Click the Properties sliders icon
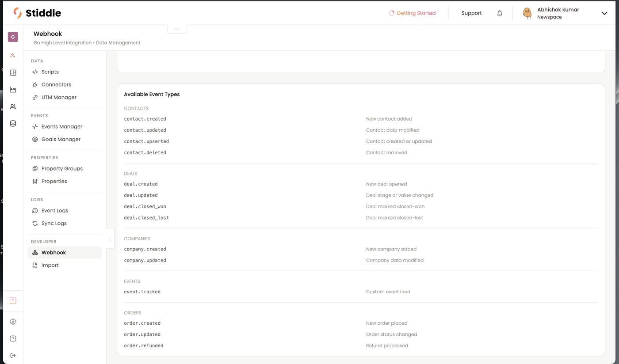The width and height of the screenshot is (619, 364). click(x=35, y=182)
